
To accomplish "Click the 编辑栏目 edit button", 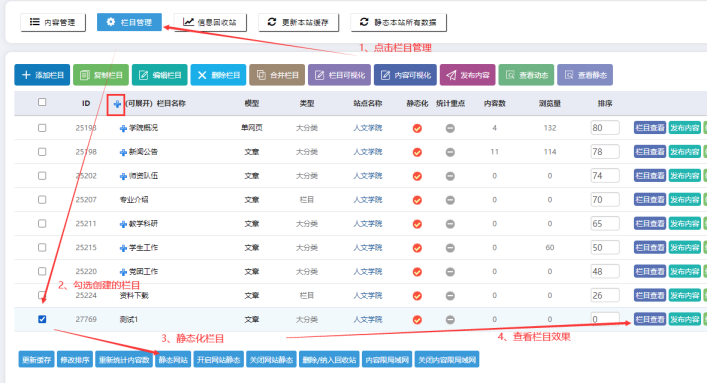I will 160,75.
